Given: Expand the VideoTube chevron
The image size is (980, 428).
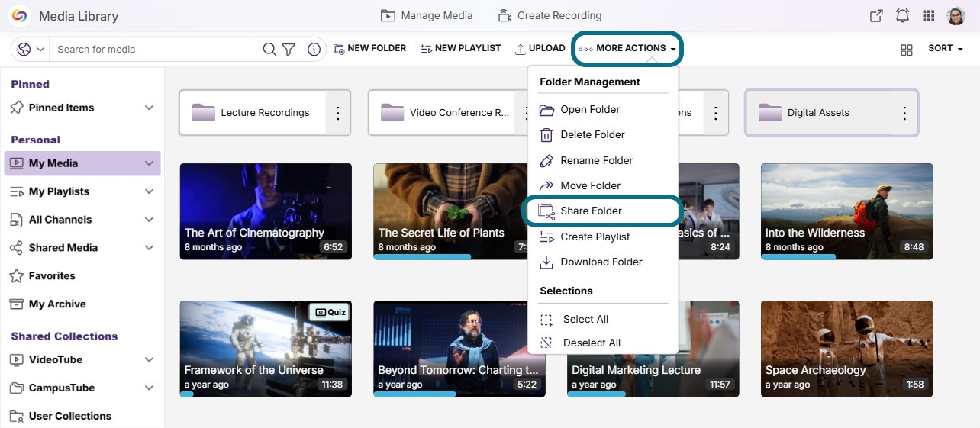Looking at the screenshot, I should coord(149,360).
